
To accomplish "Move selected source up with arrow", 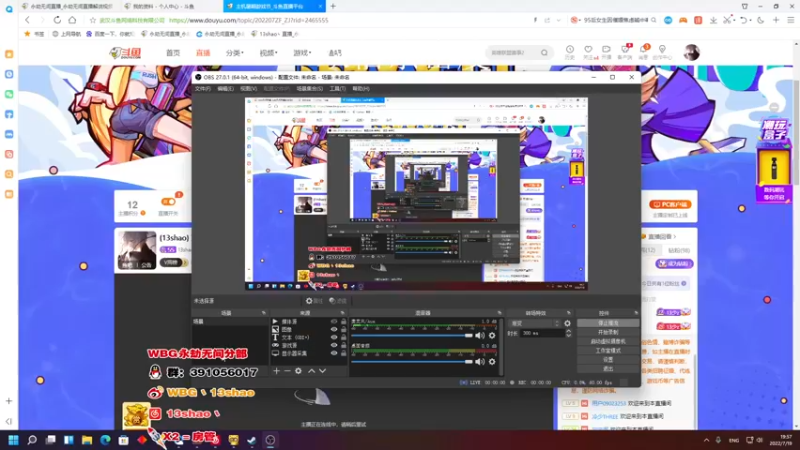I will coord(311,371).
